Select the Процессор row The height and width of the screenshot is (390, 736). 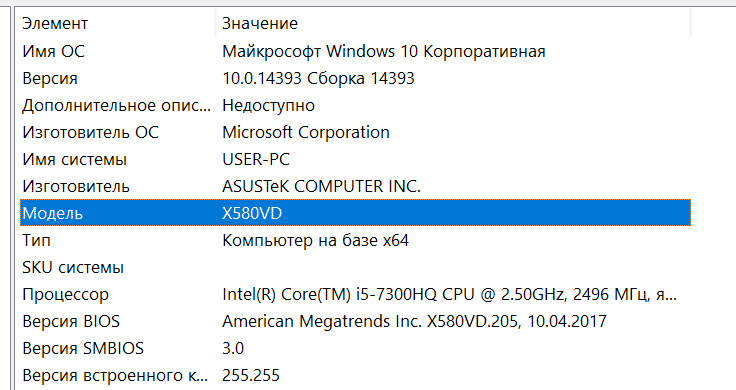(x=355, y=294)
